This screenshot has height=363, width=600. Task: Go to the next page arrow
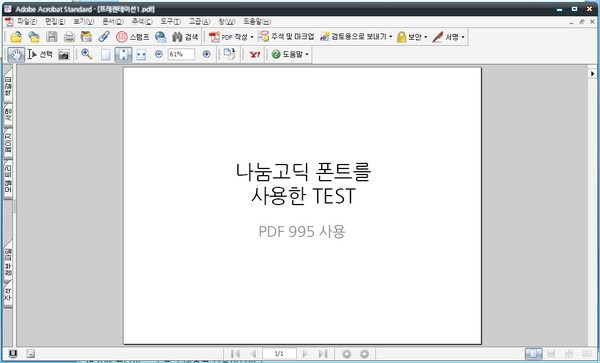[x=305, y=354]
